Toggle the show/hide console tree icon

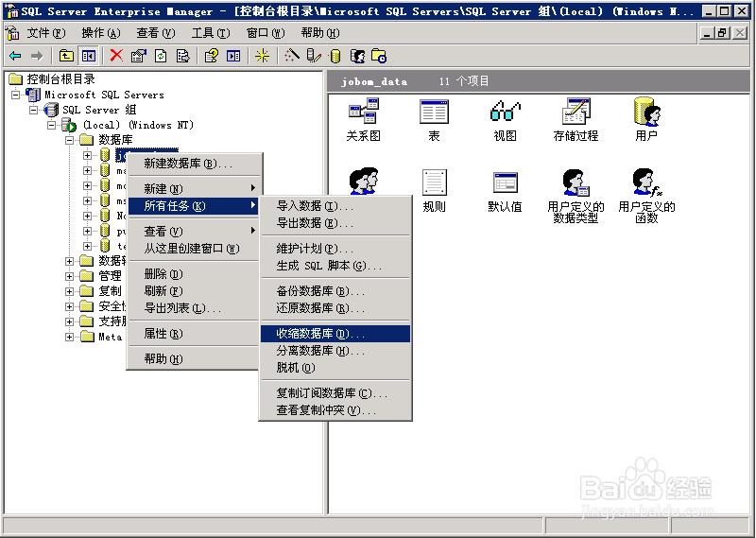[x=88, y=56]
